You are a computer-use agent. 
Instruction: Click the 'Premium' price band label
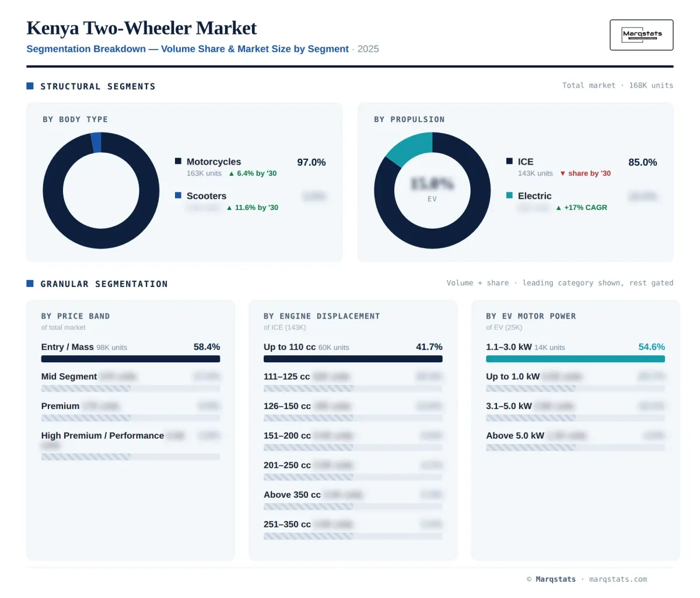pos(60,406)
